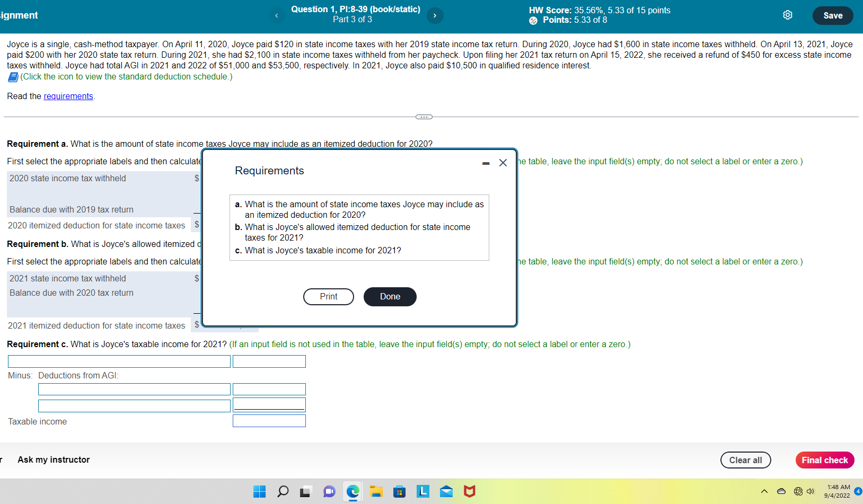
Task: Open the requirements link
Action: (68, 96)
